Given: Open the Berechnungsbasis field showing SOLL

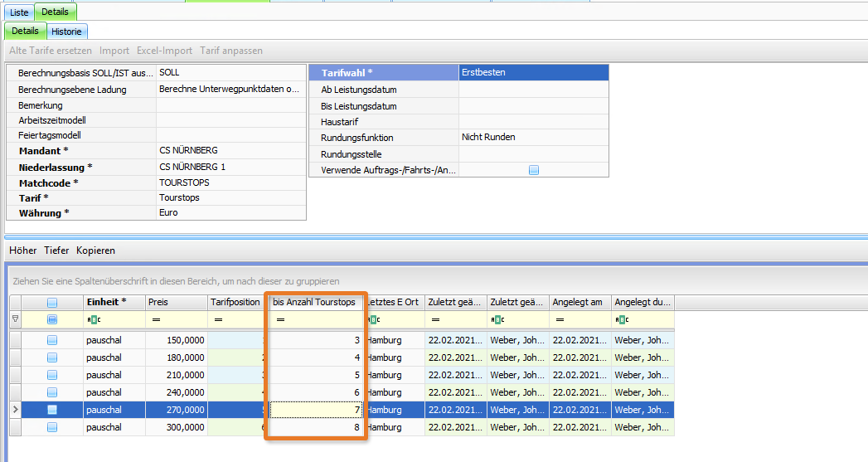Looking at the screenshot, I should [230, 73].
